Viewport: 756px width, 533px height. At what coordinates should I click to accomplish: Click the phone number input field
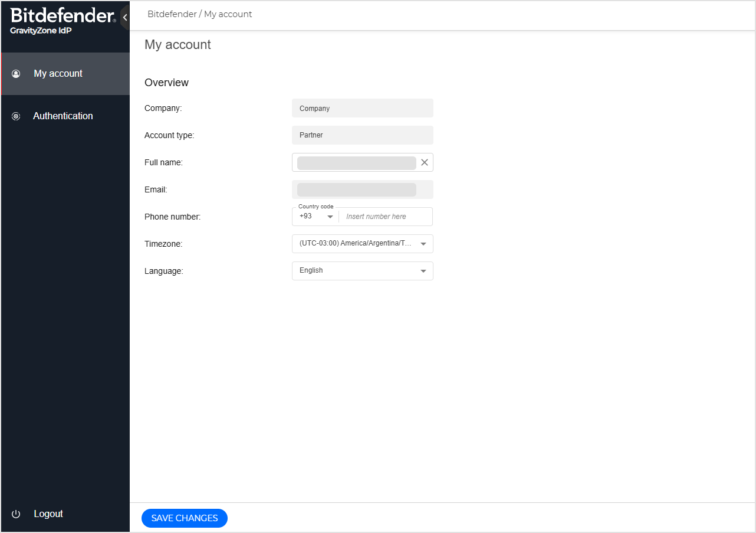(x=386, y=217)
